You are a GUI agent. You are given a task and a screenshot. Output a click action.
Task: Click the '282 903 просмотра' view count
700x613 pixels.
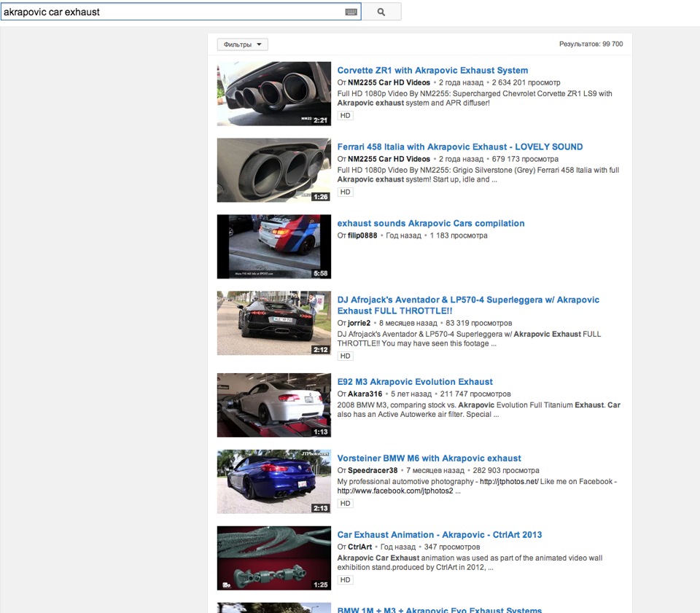506,470
